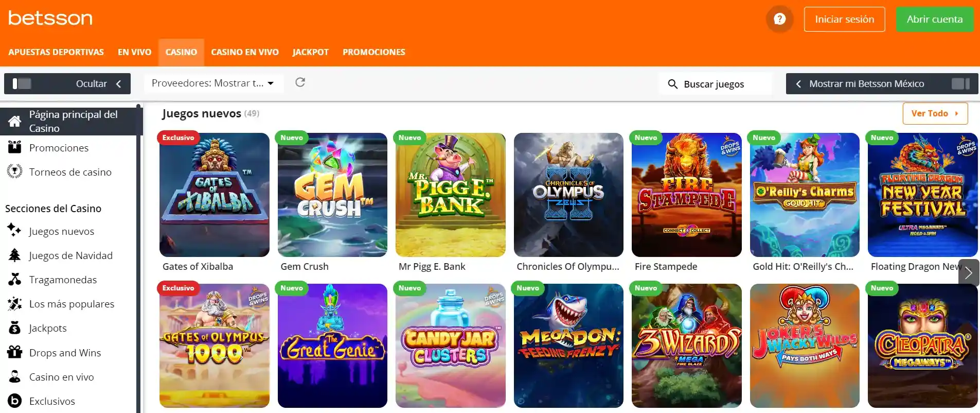Viewport: 980px width, 413px height.
Task: Click the Los más populares star icon
Action: click(14, 304)
